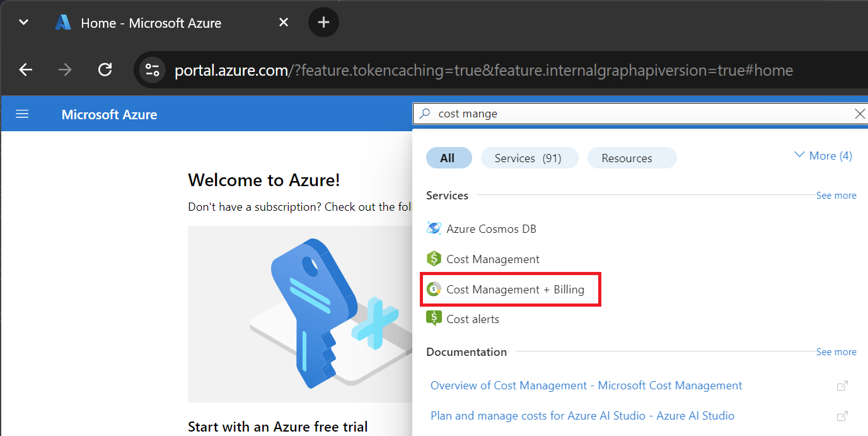Open the browser tab search dropdown
Viewport: 868px width, 436px height.
coord(23,23)
